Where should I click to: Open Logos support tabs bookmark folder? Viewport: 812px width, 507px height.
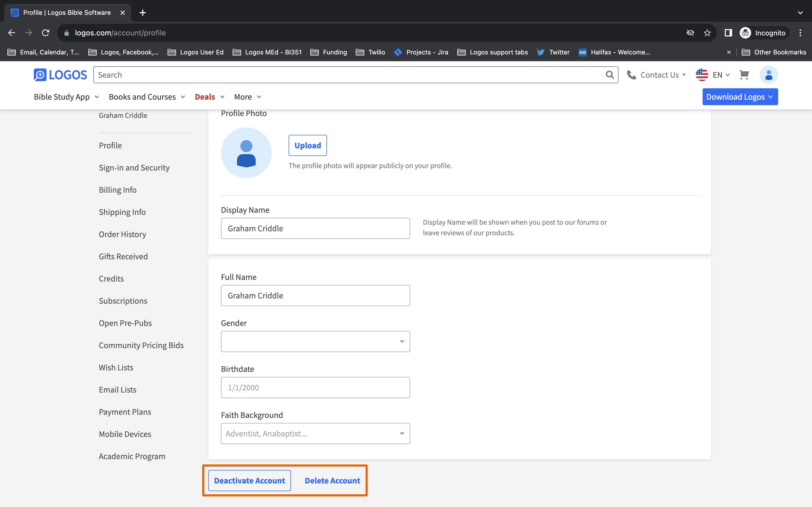click(x=492, y=52)
